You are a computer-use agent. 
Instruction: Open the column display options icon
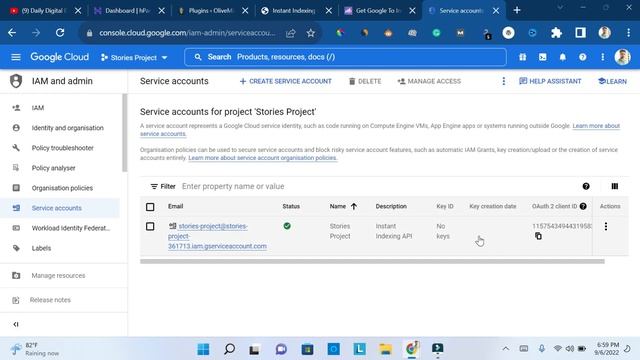[x=614, y=187]
